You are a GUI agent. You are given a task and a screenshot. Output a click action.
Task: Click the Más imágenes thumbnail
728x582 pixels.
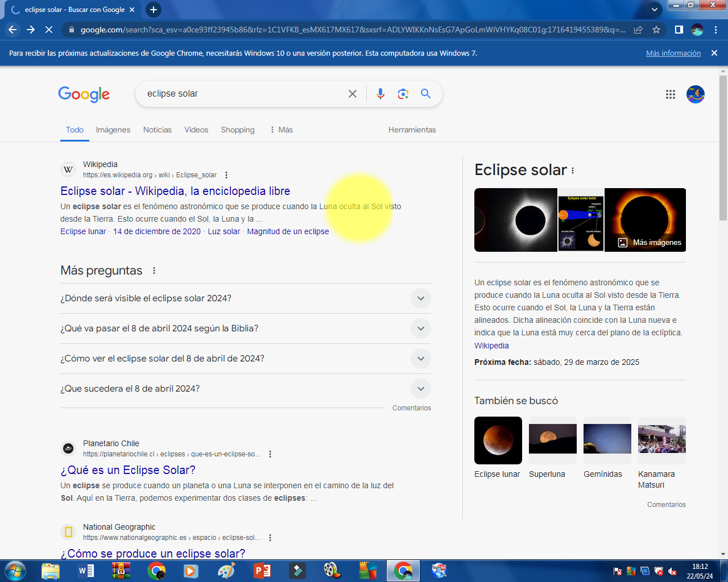coord(645,220)
